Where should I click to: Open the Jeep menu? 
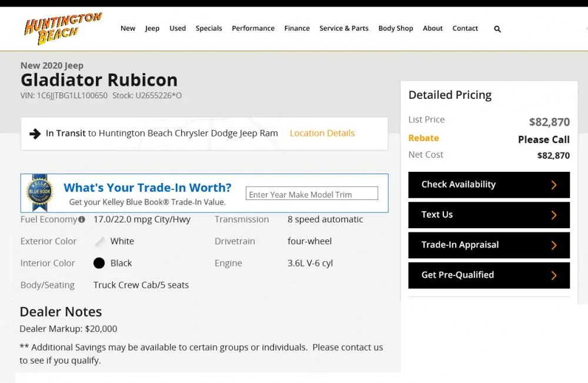pyautogui.click(x=152, y=28)
